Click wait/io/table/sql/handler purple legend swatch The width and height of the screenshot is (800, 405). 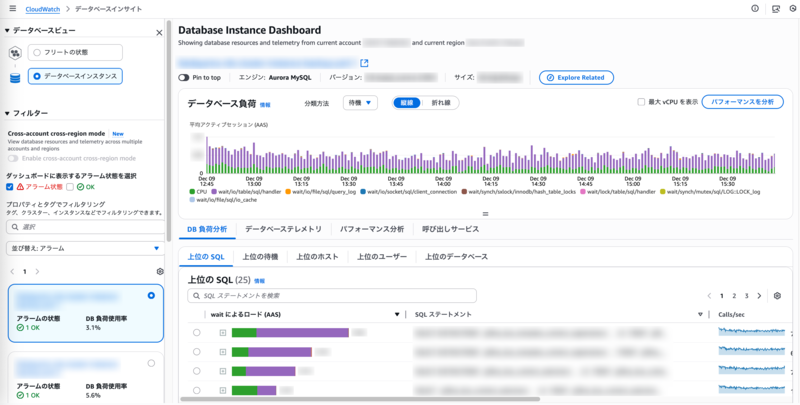pos(214,192)
